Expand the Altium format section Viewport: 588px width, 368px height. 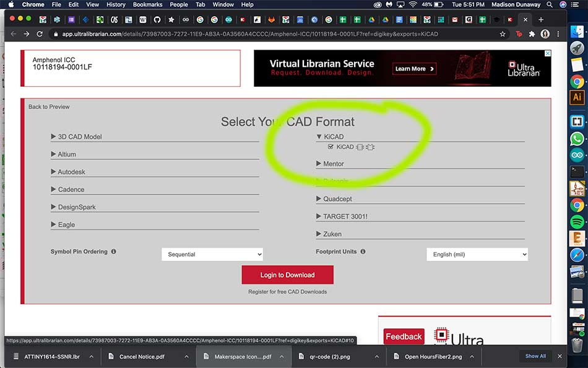pyautogui.click(x=63, y=154)
